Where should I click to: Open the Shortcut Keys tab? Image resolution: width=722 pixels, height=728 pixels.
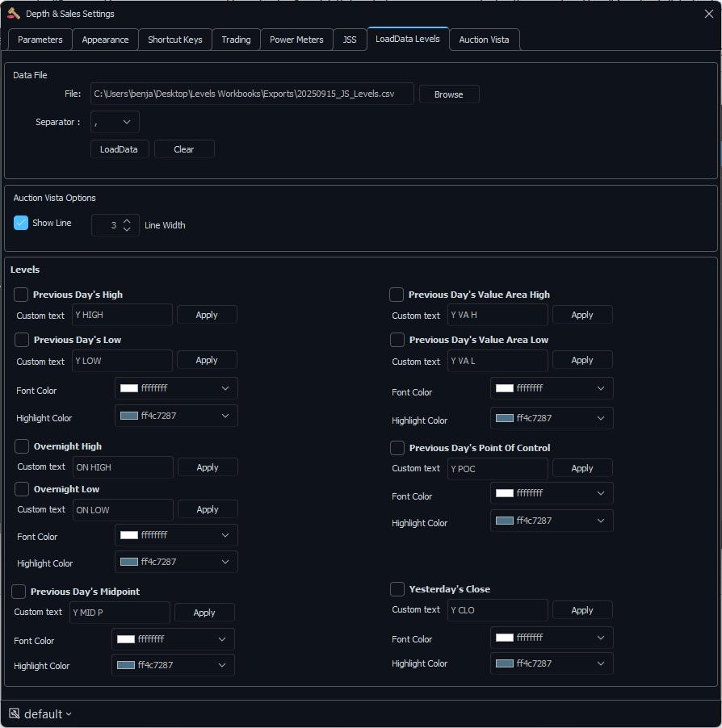175,40
